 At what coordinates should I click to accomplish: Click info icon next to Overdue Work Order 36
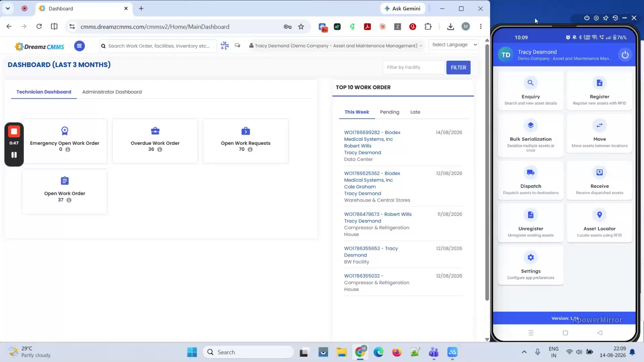click(x=160, y=150)
